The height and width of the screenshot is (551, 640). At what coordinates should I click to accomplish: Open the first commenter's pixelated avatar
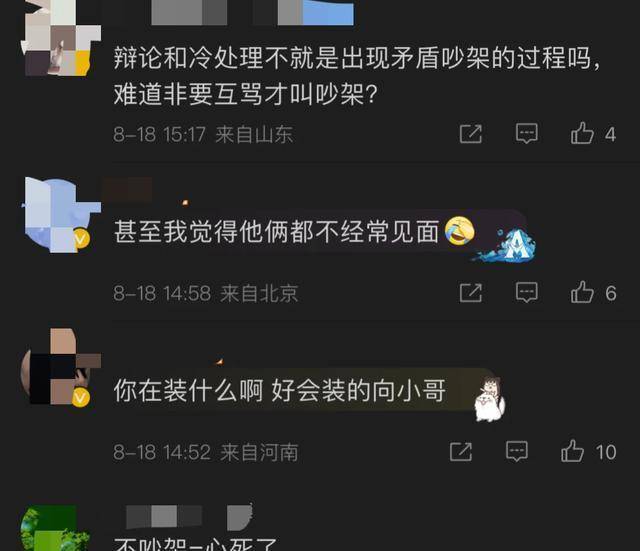[x=61, y=38]
